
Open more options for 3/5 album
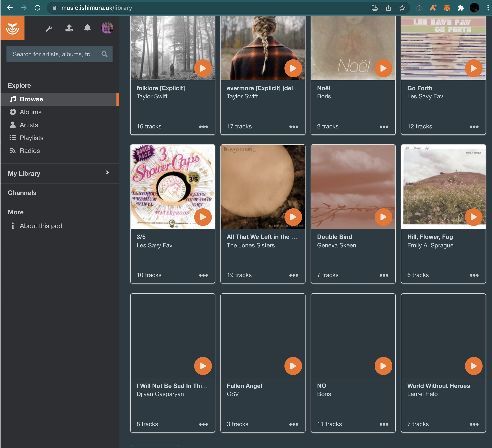click(203, 275)
